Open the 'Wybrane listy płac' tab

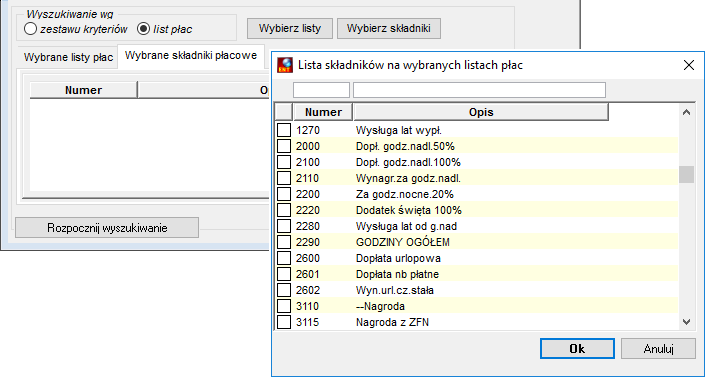tap(68, 58)
